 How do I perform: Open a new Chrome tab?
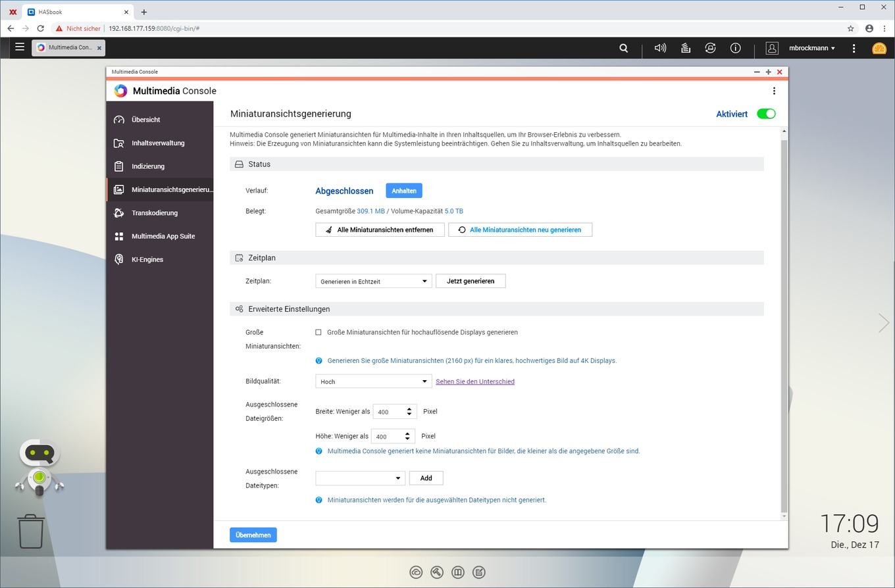click(x=144, y=11)
